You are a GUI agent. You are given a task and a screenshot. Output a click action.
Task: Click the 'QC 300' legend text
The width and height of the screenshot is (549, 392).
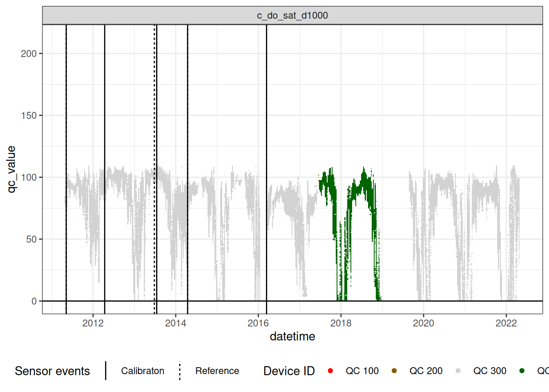pos(489,371)
